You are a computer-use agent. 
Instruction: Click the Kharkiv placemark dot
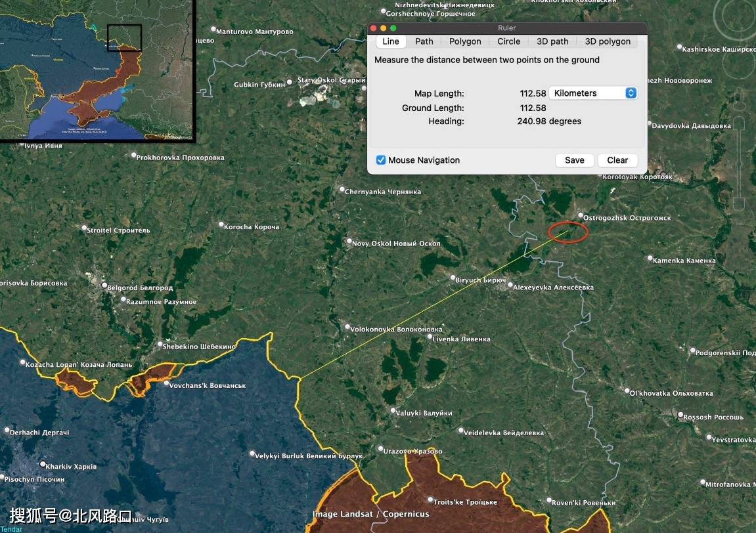[x=43, y=464]
